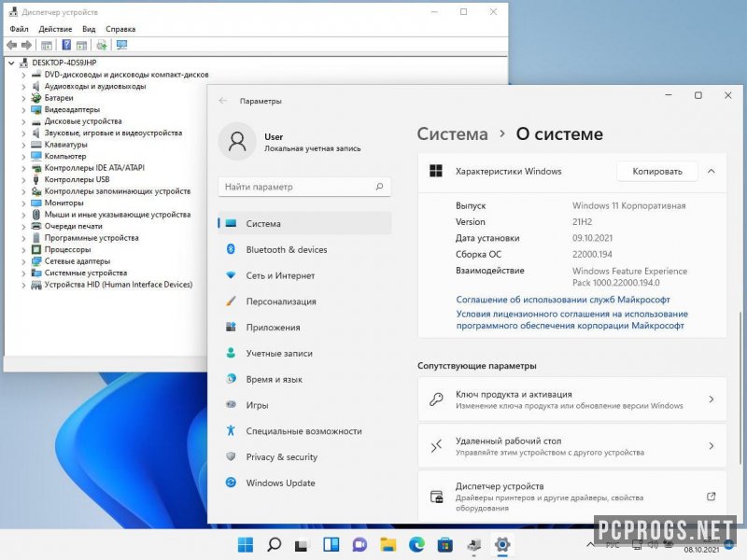
Task: Click the Back arrow in Device Manager toolbar
Action: point(12,45)
